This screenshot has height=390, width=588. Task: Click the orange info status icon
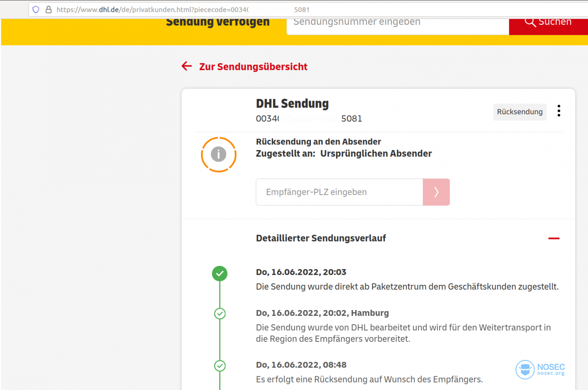219,154
